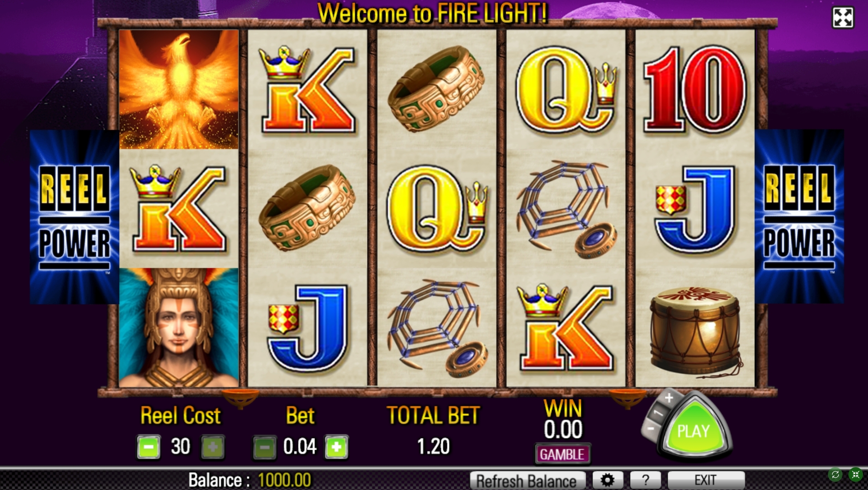
Task: Click the green reload circular icon
Action: [x=835, y=475]
